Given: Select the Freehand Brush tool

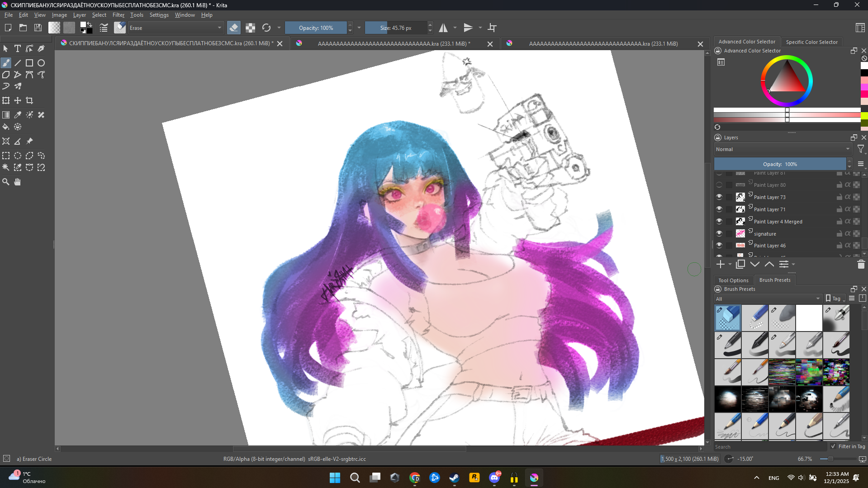Looking at the screenshot, I should click(x=6, y=63).
